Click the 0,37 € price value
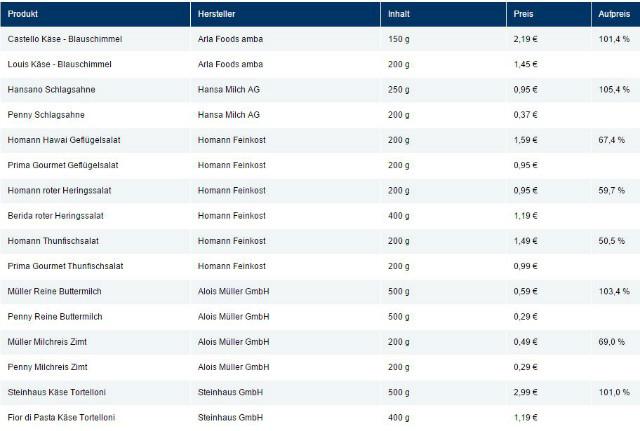The width and height of the screenshot is (640, 431). point(526,115)
